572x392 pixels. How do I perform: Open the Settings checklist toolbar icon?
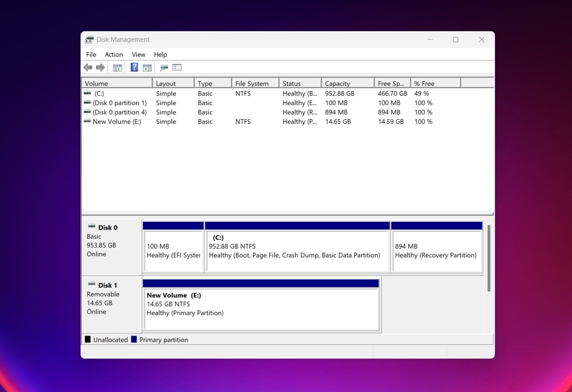(x=177, y=68)
